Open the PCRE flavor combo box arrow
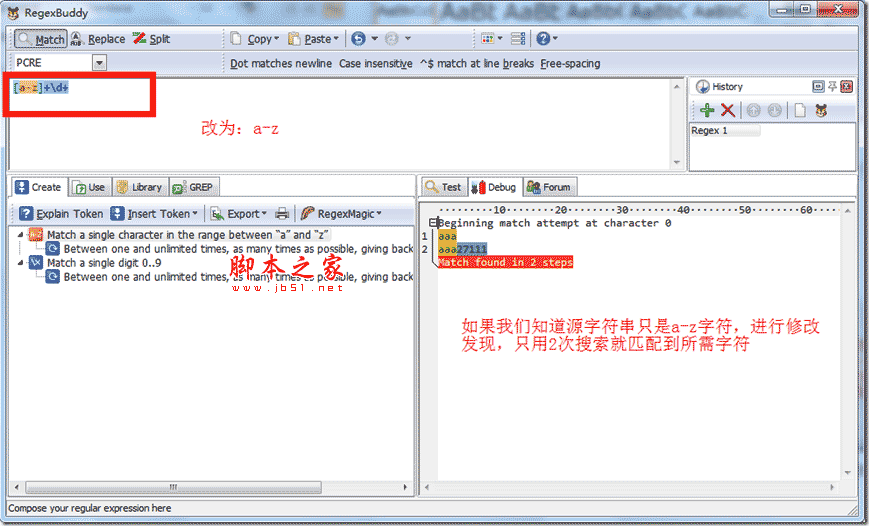 tap(99, 63)
